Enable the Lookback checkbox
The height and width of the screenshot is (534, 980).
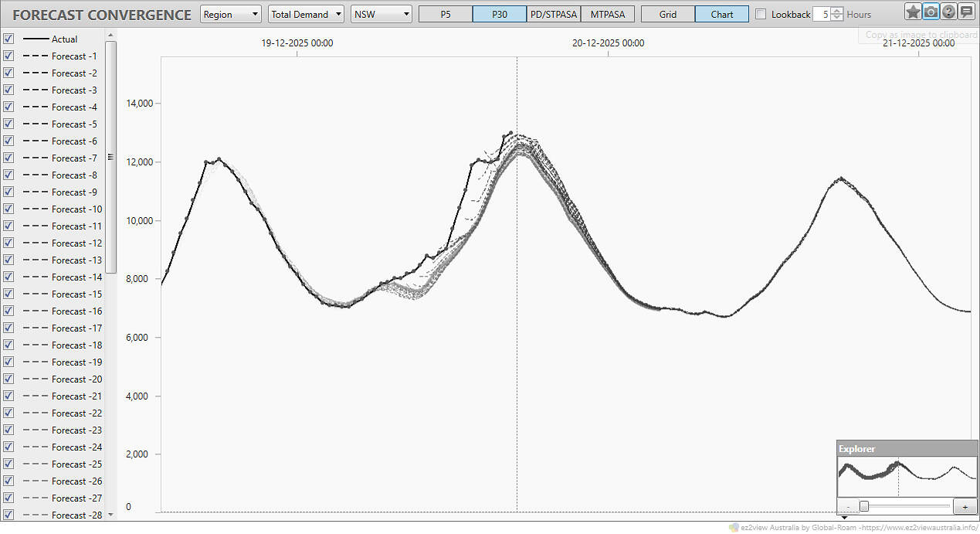761,14
